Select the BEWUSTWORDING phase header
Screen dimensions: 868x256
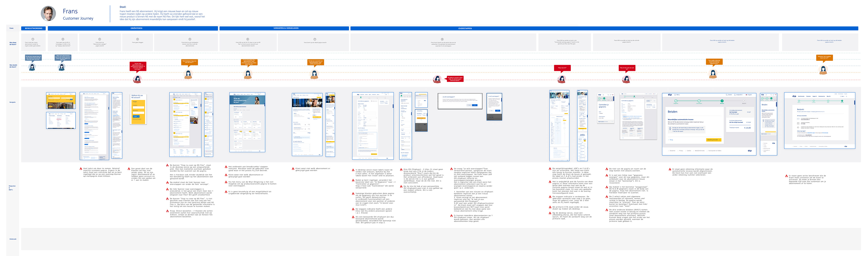pyautogui.click(x=33, y=28)
